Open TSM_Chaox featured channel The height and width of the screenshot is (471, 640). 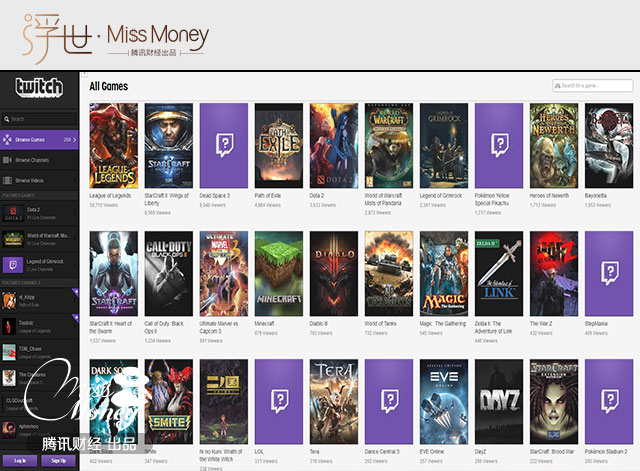(x=39, y=352)
